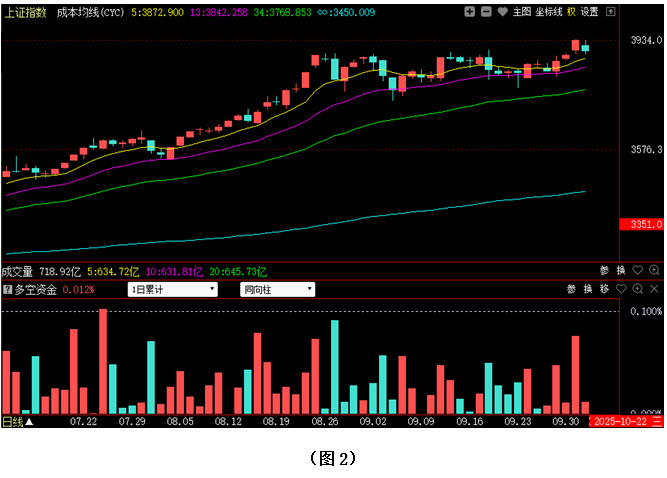The height and width of the screenshot is (478, 667).
Task: Click 换 in the 多空资金 panel header
Action: 587,289
